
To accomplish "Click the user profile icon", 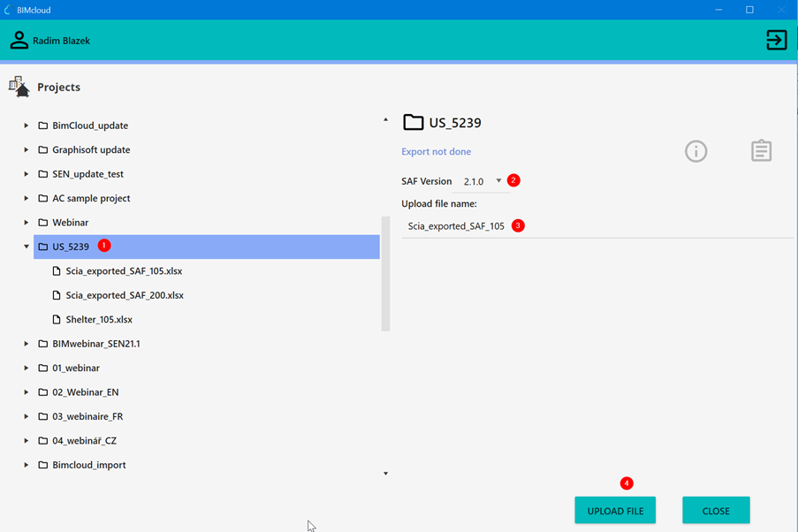I will click(19, 41).
